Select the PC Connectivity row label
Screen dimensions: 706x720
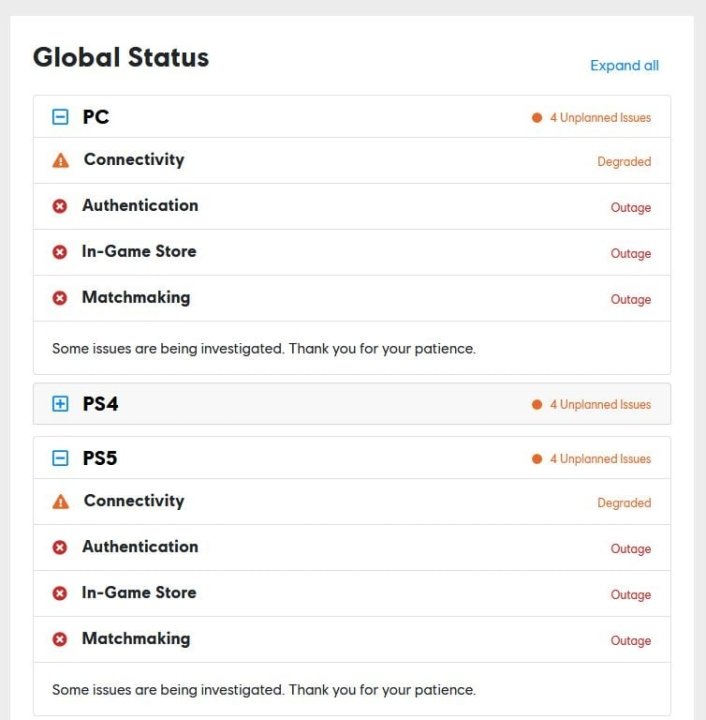coord(134,160)
